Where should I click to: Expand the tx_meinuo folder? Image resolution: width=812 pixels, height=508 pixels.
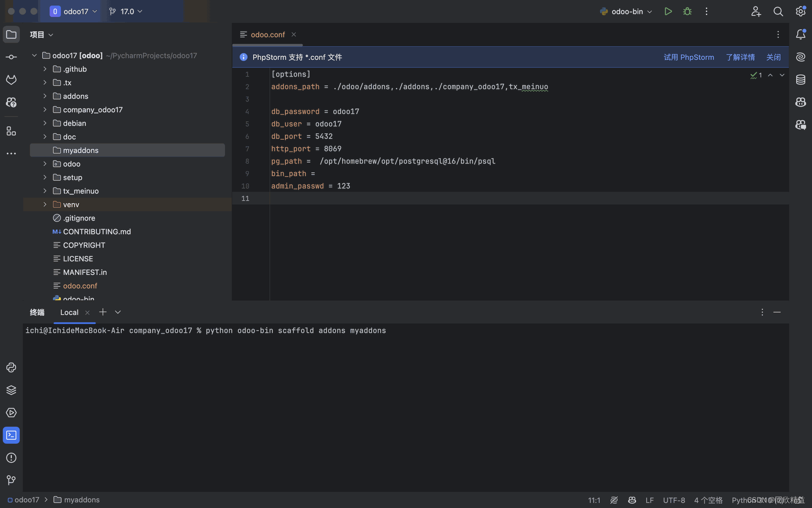(x=45, y=191)
